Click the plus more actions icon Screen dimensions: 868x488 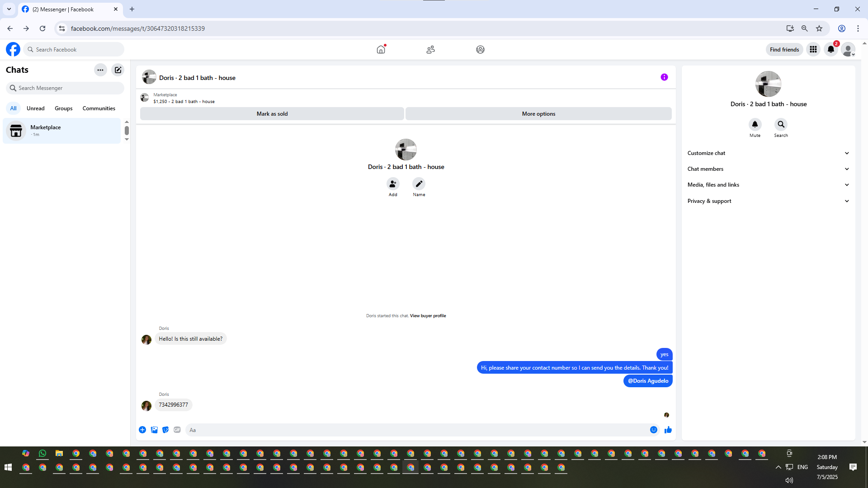click(x=142, y=430)
